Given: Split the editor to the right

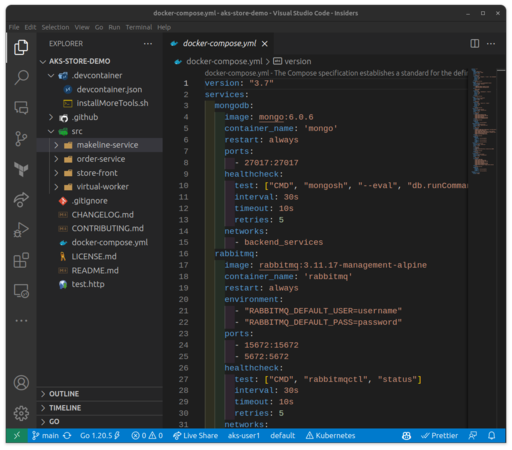Looking at the screenshot, I should point(475,44).
